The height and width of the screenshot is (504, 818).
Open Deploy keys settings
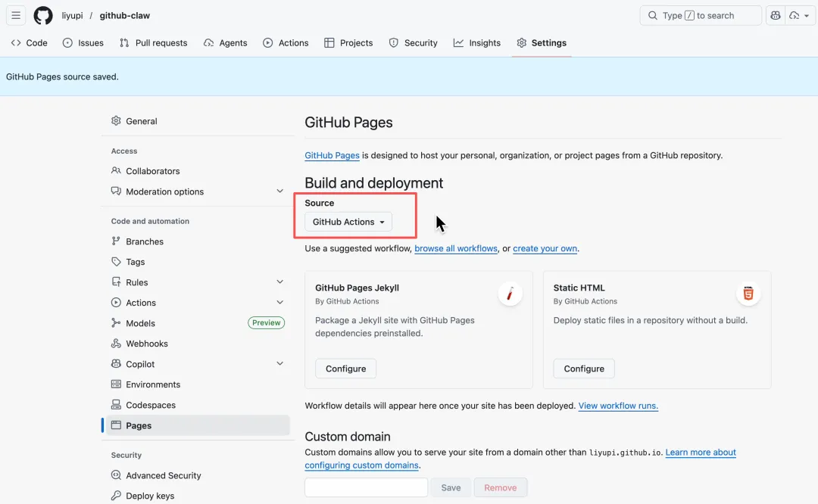click(149, 496)
